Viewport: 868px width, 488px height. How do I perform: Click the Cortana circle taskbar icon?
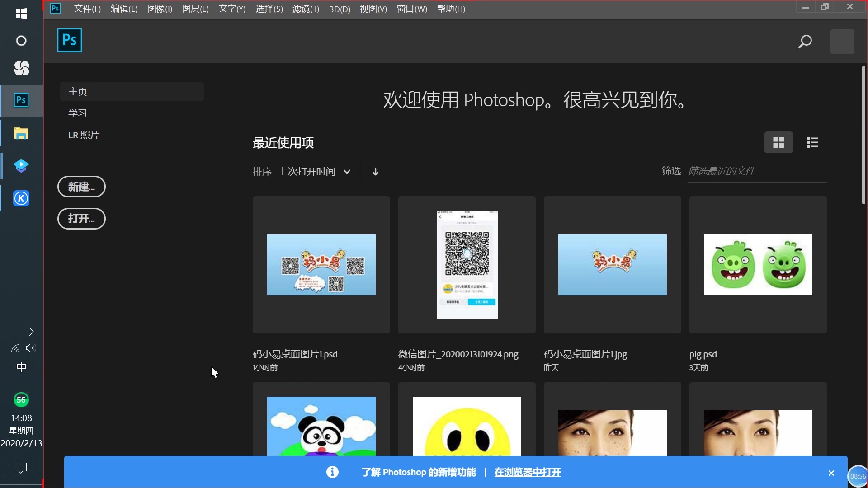coord(21,41)
